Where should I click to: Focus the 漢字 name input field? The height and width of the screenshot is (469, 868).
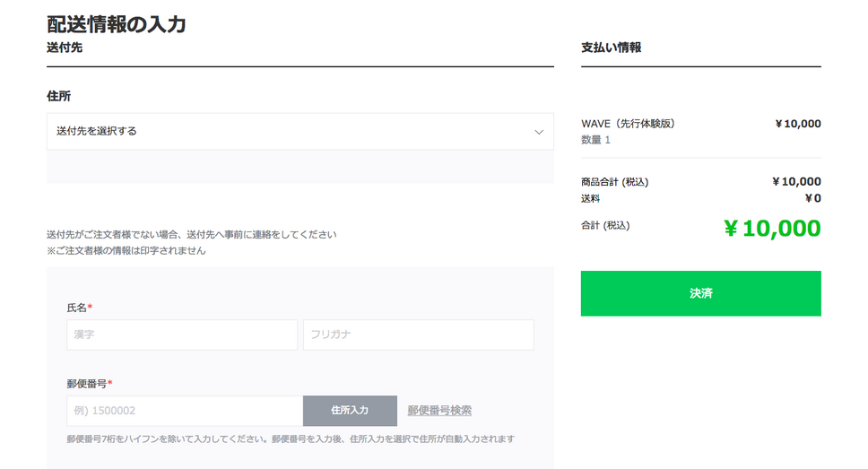[x=182, y=334]
